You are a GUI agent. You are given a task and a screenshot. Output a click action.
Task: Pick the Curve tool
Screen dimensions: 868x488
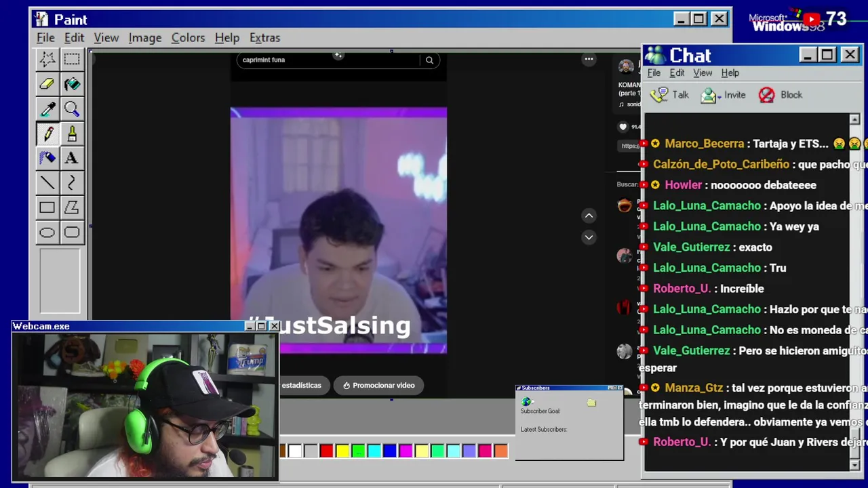tap(71, 183)
